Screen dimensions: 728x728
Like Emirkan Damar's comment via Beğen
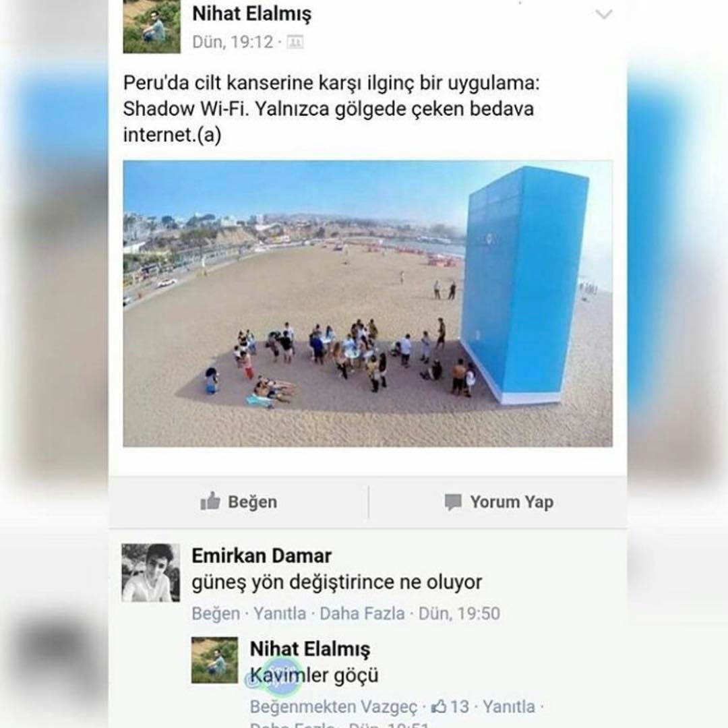(216, 613)
